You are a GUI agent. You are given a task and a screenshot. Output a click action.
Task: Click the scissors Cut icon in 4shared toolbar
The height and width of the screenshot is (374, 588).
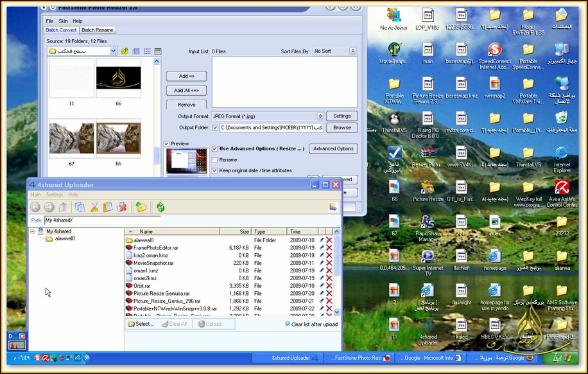(94, 207)
